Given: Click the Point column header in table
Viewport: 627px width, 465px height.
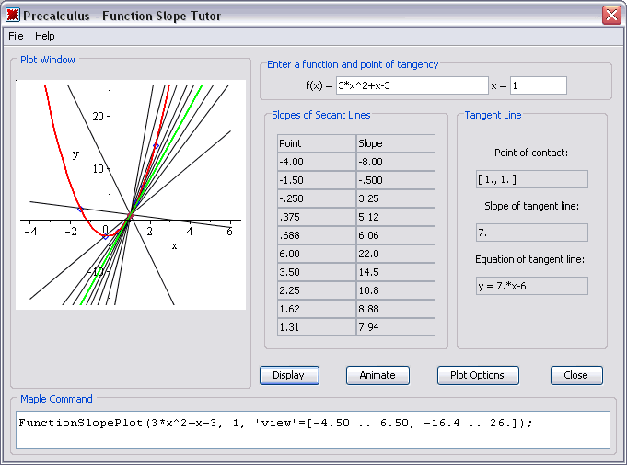Looking at the screenshot, I should (x=316, y=143).
